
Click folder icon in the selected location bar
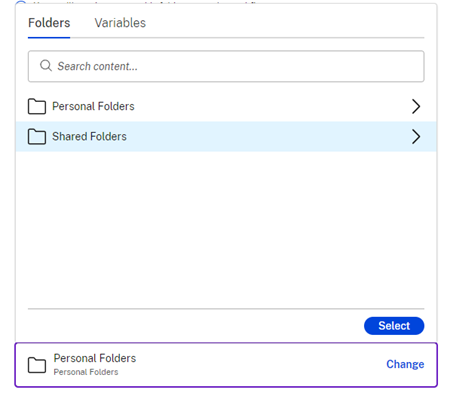tap(37, 365)
